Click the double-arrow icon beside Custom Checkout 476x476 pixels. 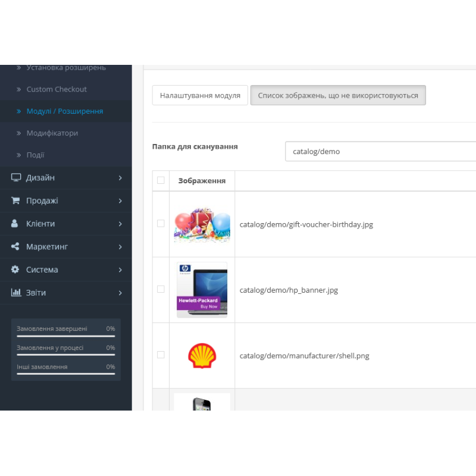click(18, 89)
